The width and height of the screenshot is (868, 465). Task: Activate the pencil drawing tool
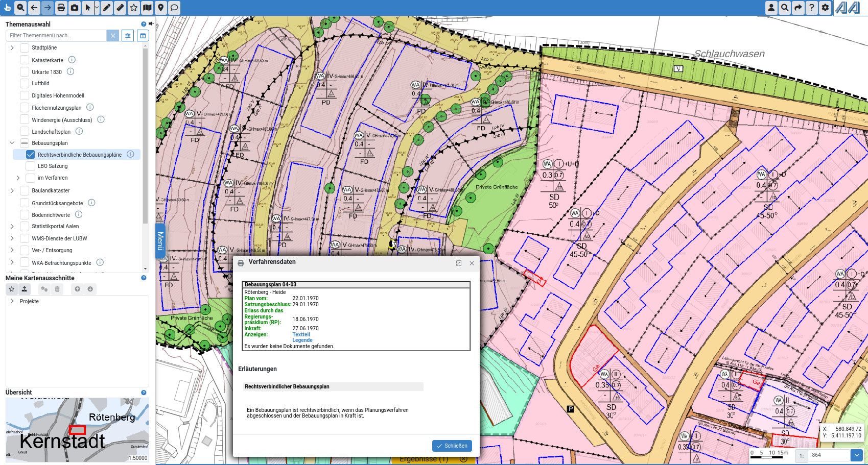(x=106, y=8)
